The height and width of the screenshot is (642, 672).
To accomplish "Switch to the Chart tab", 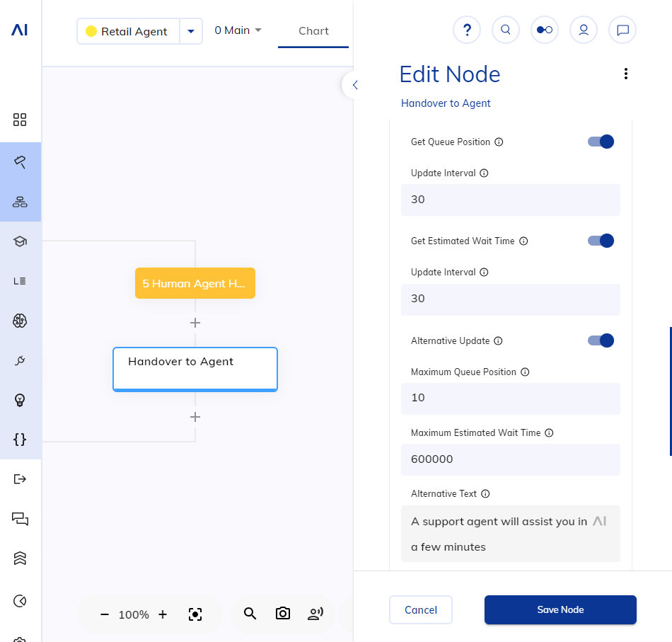I will point(313,31).
